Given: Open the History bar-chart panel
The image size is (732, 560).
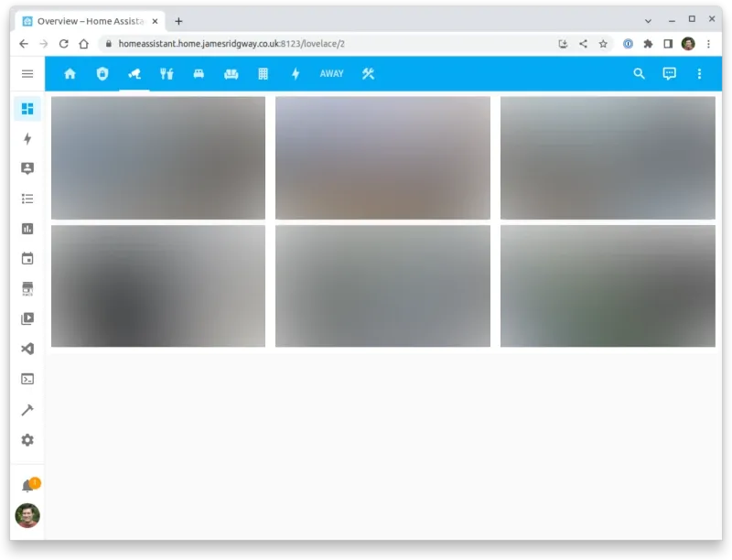Looking at the screenshot, I should (x=27, y=229).
